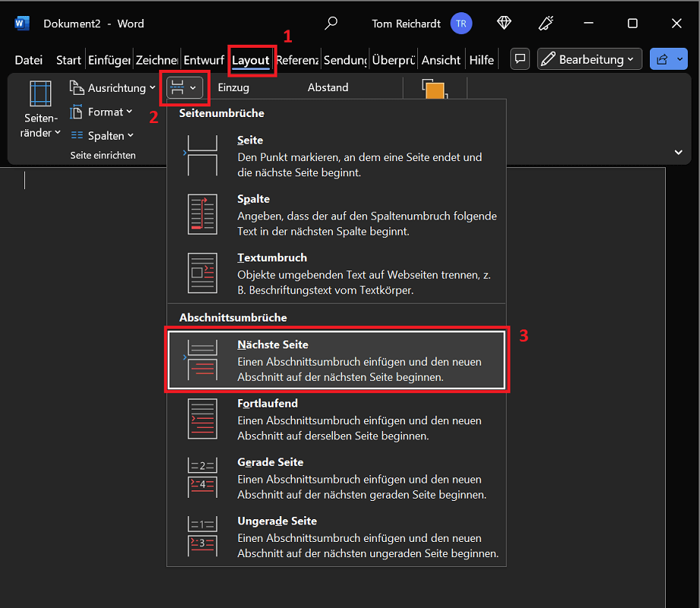
Task: Click the Umbrüche breaks button
Action: tap(185, 87)
